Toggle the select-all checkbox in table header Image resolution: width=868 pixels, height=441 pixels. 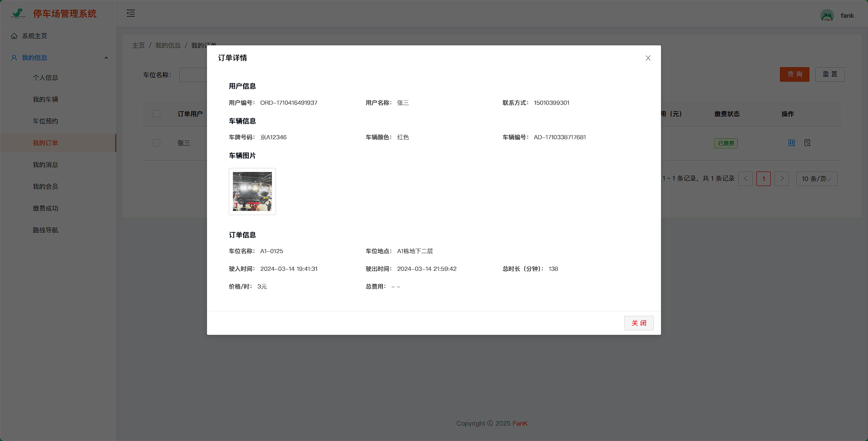coord(157,113)
